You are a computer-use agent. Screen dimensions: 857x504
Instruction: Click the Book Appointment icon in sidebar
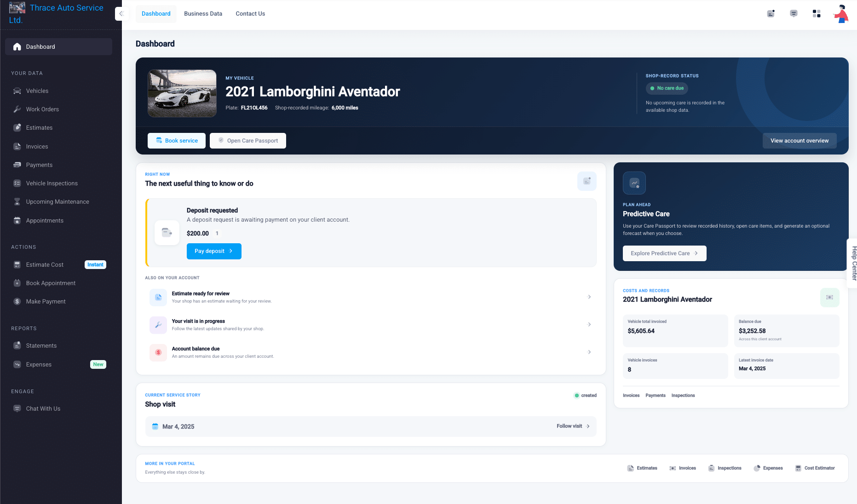coord(17,283)
